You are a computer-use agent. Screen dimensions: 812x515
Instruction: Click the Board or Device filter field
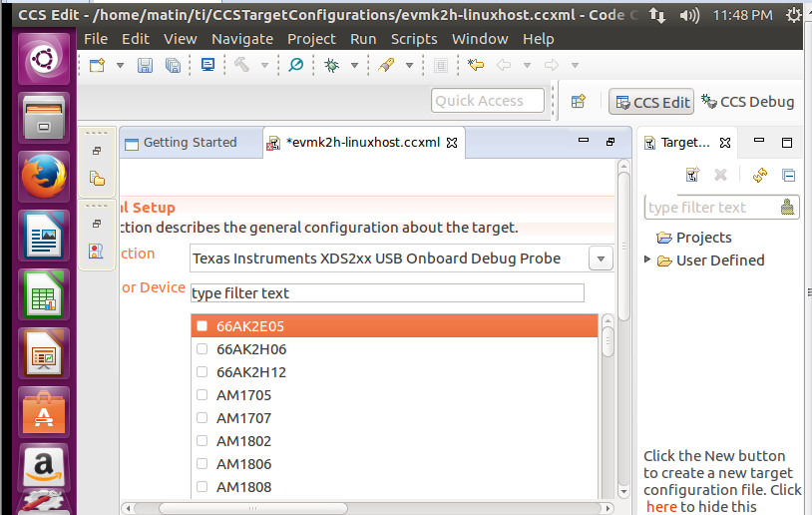387,293
